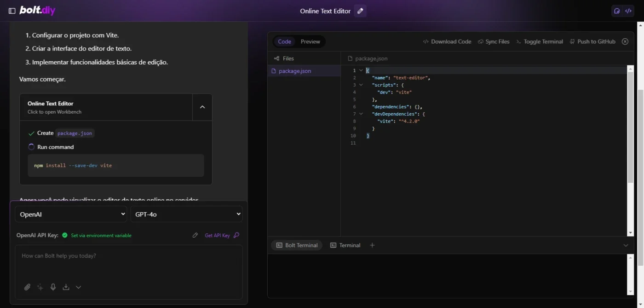Switch to the Preview view

(x=310, y=41)
